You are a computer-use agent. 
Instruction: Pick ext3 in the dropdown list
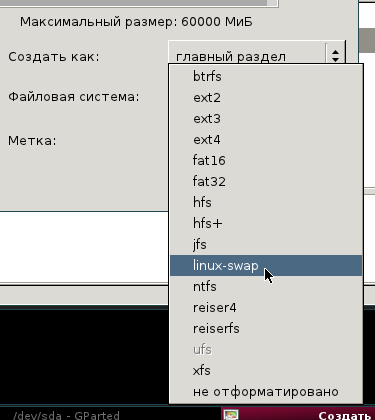266,119
